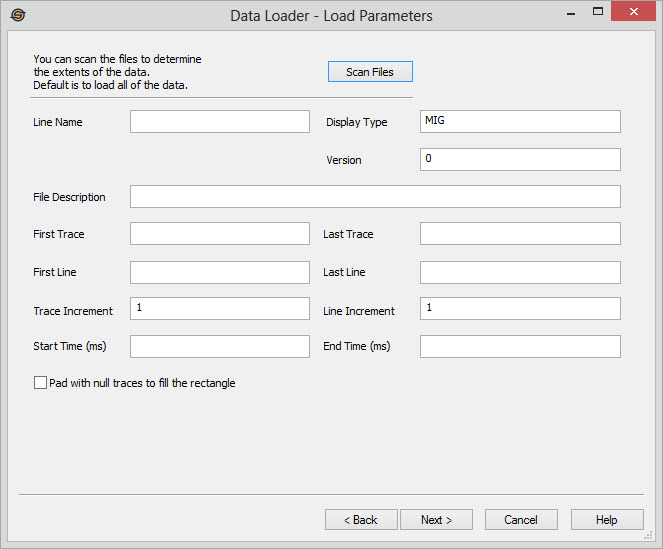Click the Last Line text field

(x=520, y=272)
